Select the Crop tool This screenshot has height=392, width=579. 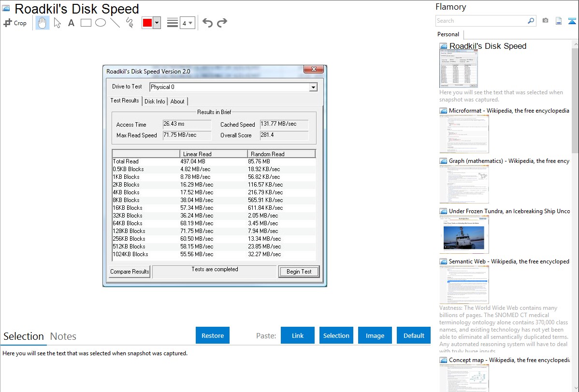click(x=15, y=23)
